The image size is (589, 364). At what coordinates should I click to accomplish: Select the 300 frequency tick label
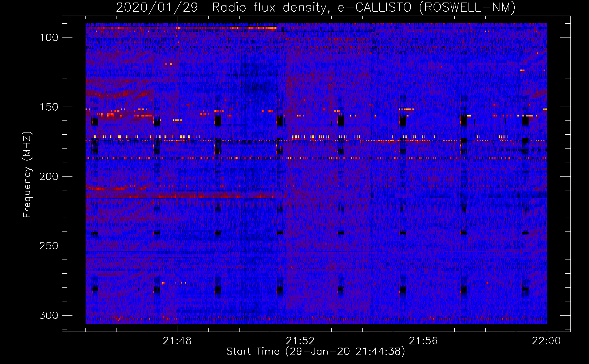49,315
